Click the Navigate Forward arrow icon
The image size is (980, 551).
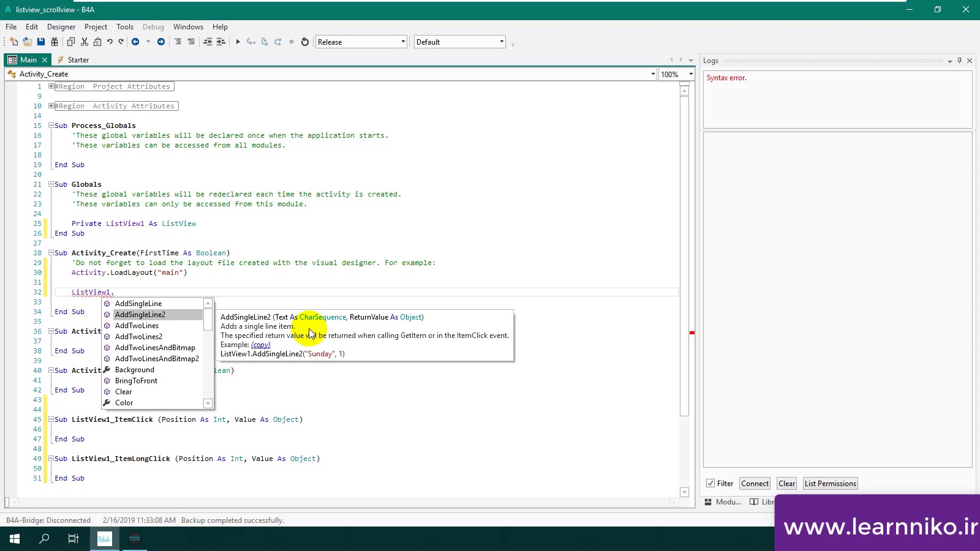tap(161, 42)
